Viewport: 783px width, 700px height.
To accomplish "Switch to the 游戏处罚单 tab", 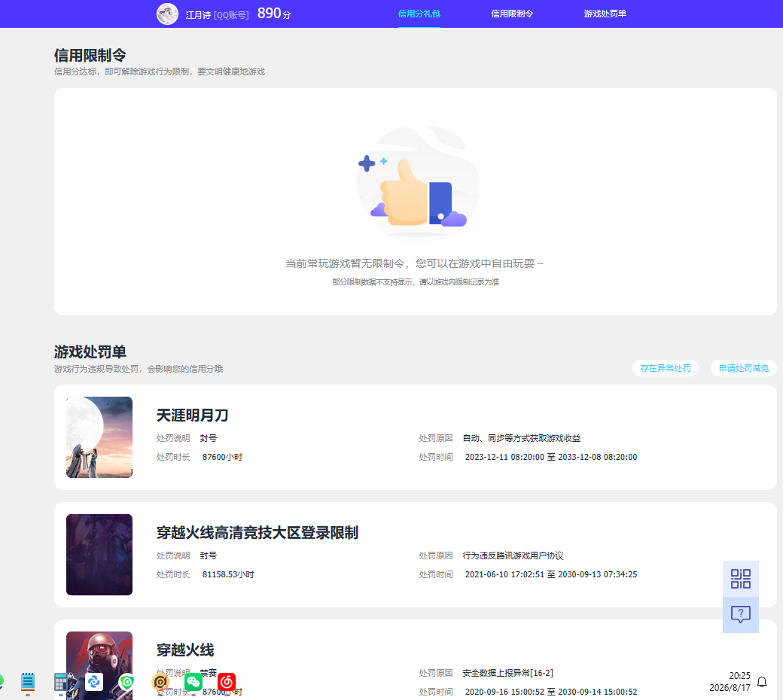I will pyautogui.click(x=605, y=14).
